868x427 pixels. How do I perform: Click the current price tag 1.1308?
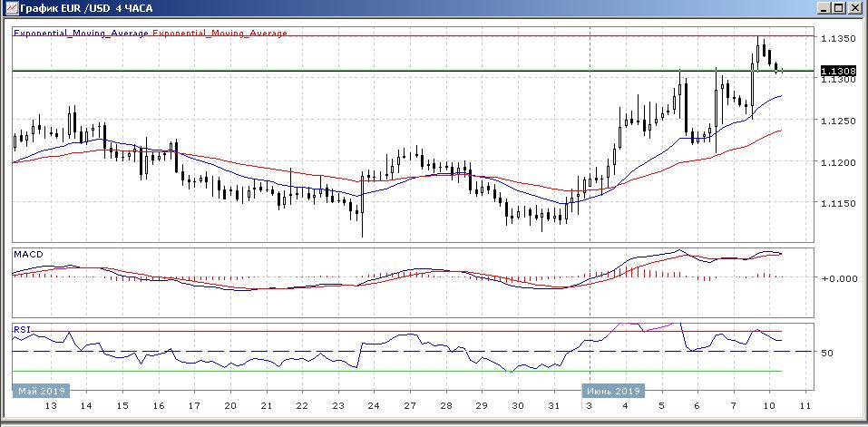point(834,72)
